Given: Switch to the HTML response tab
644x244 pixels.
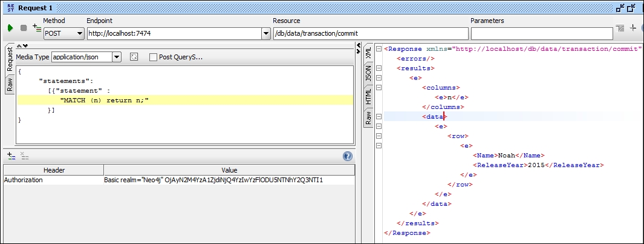Looking at the screenshot, I should coord(368,96).
